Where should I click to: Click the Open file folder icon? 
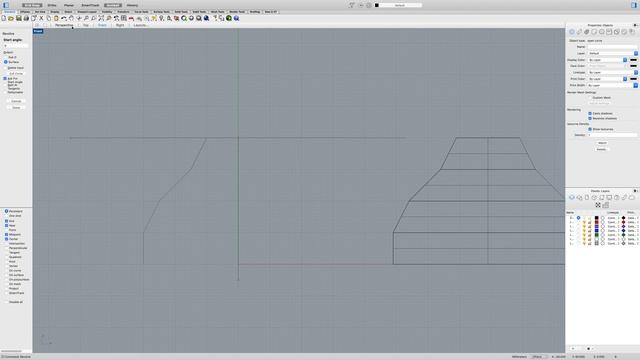coord(11,18)
